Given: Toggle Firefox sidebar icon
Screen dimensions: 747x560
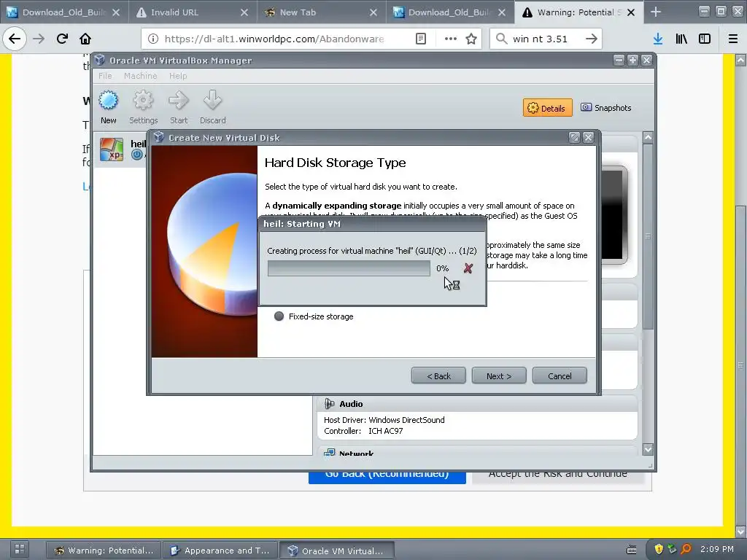Looking at the screenshot, I should tap(705, 39).
